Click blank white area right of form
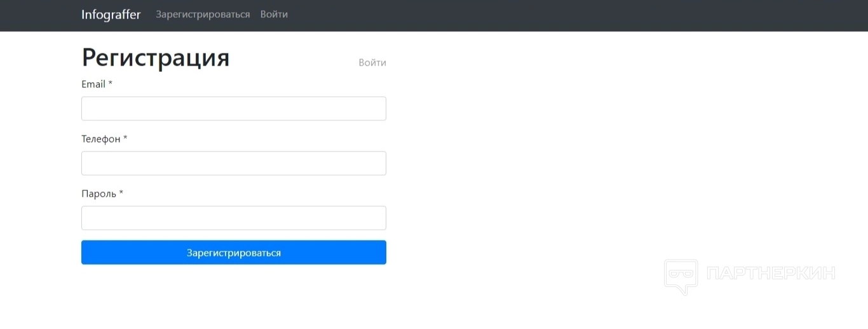Screen dimensions: 868x329 pyautogui.click(x=572, y=159)
